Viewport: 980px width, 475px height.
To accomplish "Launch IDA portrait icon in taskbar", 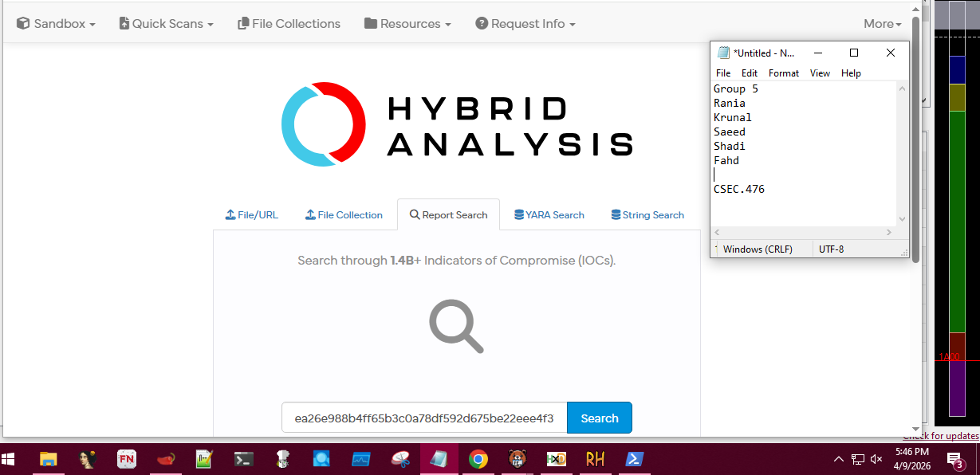I will click(x=88, y=459).
